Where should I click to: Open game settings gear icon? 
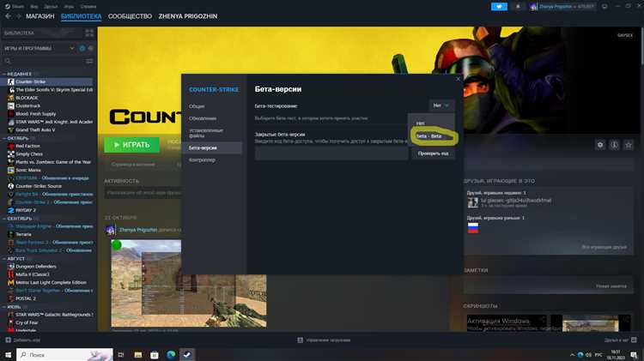[600, 145]
